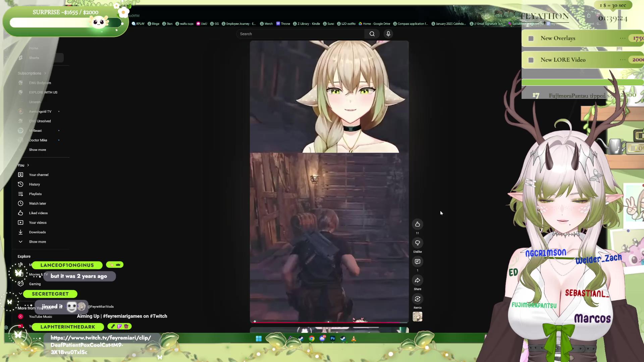Click the search magnifier button

point(372,34)
